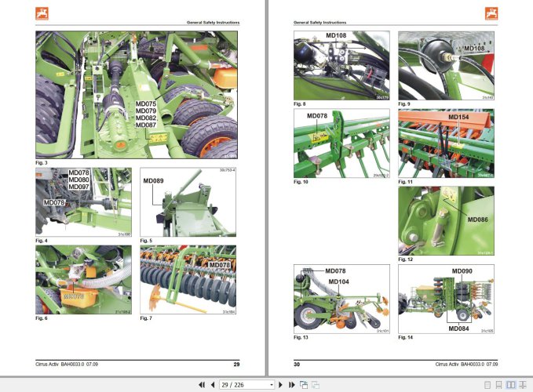Viewport: 533px width, 392px height.
Task: Click the Fig. 14 MD090 image
Action: click(x=446, y=299)
